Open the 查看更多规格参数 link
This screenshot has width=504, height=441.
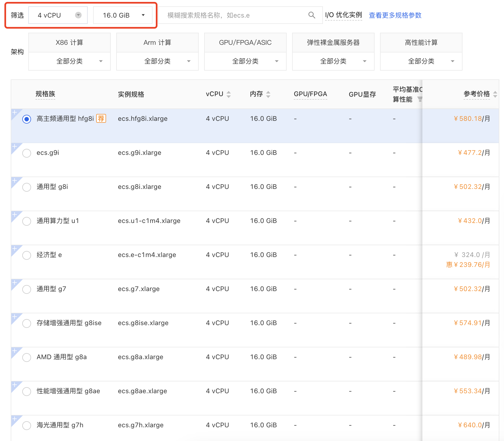[395, 15]
